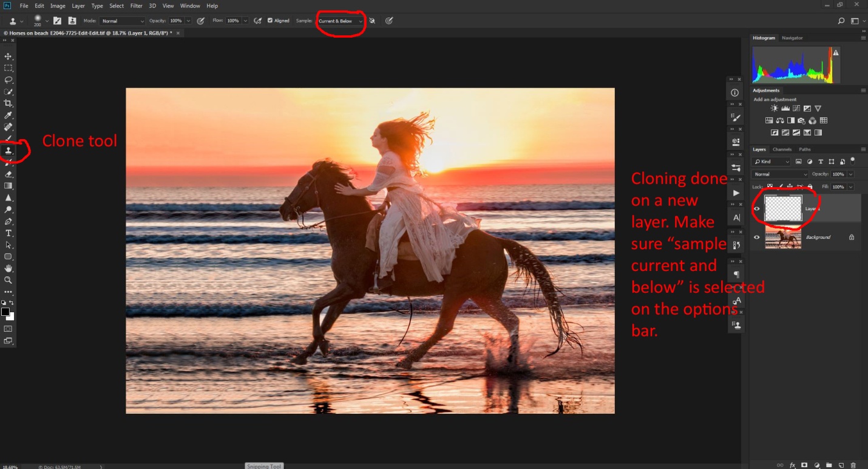Image resolution: width=868 pixels, height=469 pixels.
Task: Switch to the Paths tab
Action: click(x=804, y=149)
